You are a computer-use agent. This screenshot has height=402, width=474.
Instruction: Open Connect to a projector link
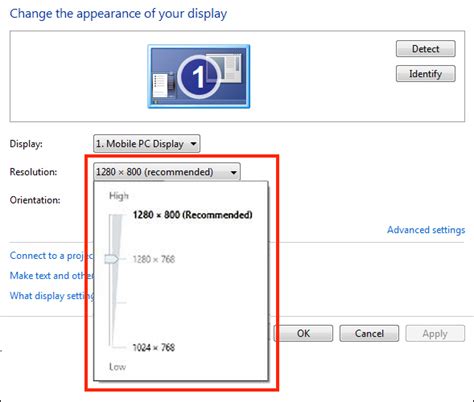[x=52, y=256]
